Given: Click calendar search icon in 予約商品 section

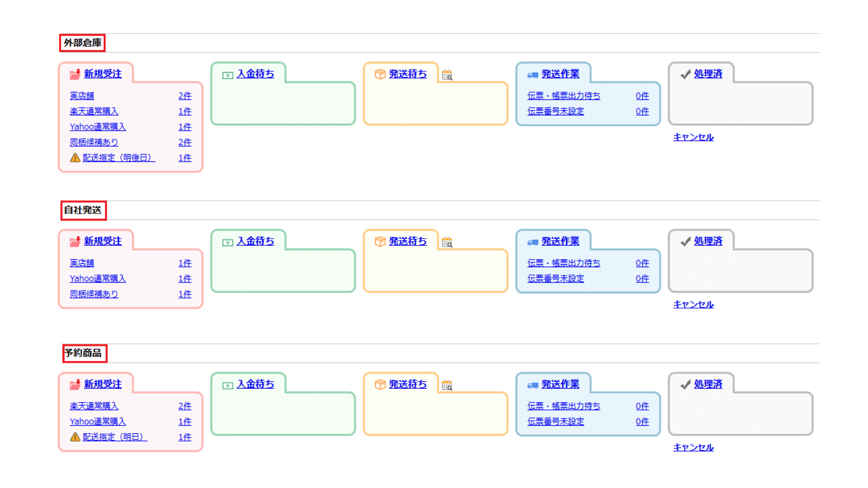Looking at the screenshot, I should pyautogui.click(x=447, y=385).
